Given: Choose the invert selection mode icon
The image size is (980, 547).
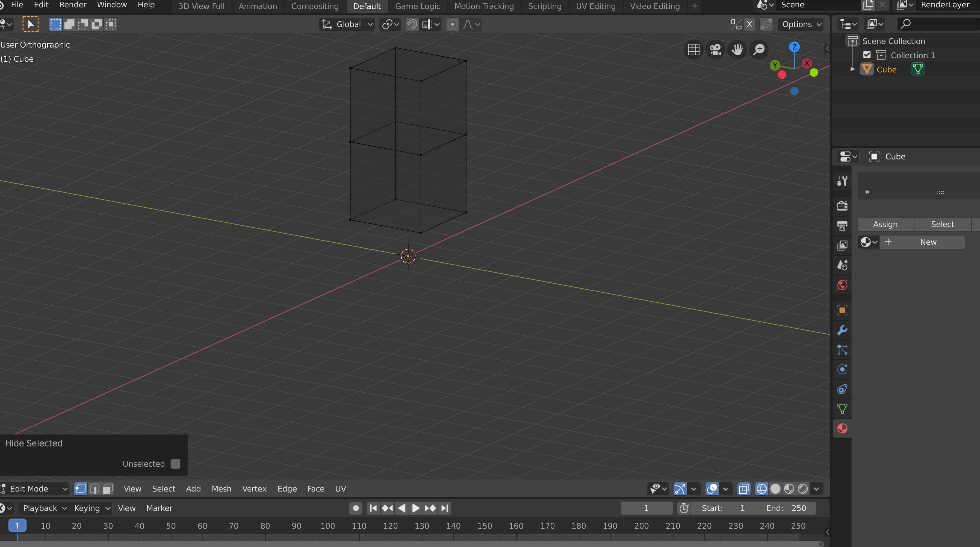Looking at the screenshot, I should click(x=97, y=24).
